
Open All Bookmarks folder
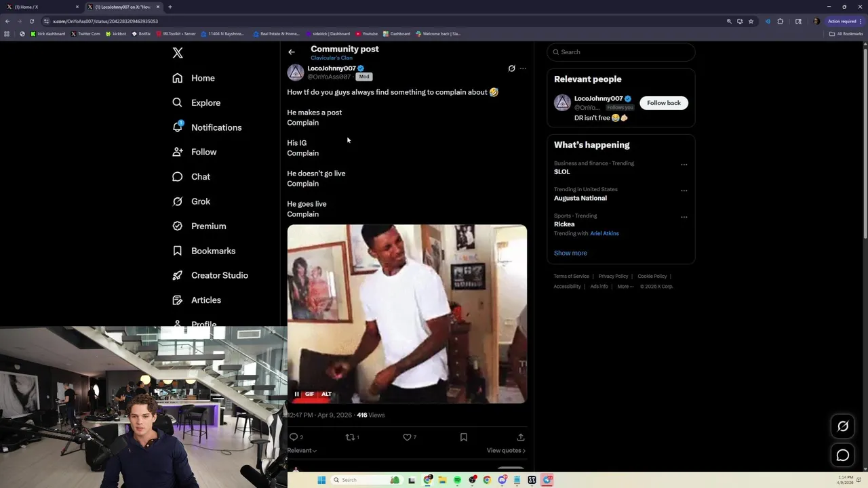[x=846, y=34]
